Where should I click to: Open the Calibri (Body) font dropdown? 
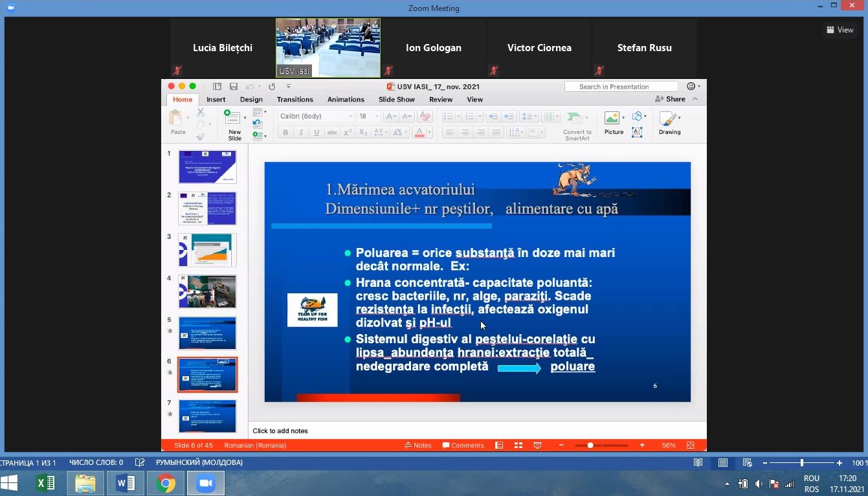316,117
